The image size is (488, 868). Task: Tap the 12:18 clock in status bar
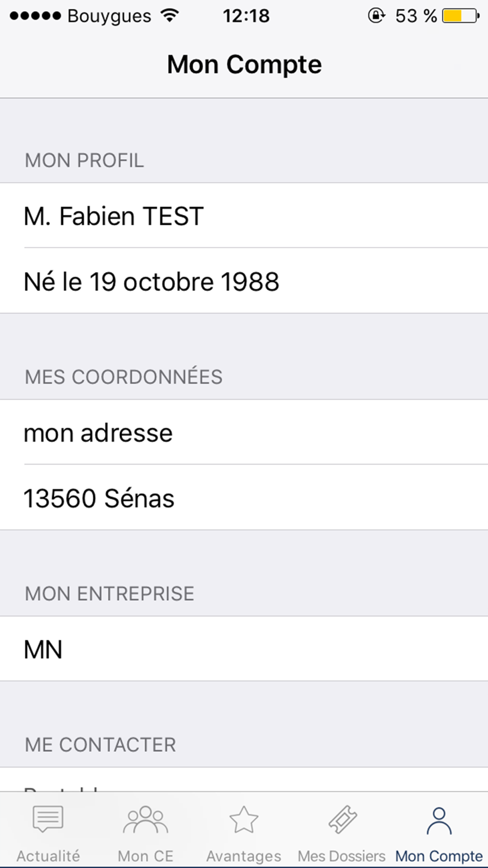coord(246,16)
